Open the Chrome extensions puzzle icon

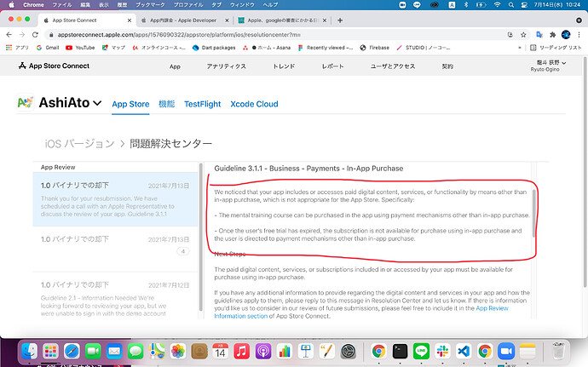(x=552, y=35)
